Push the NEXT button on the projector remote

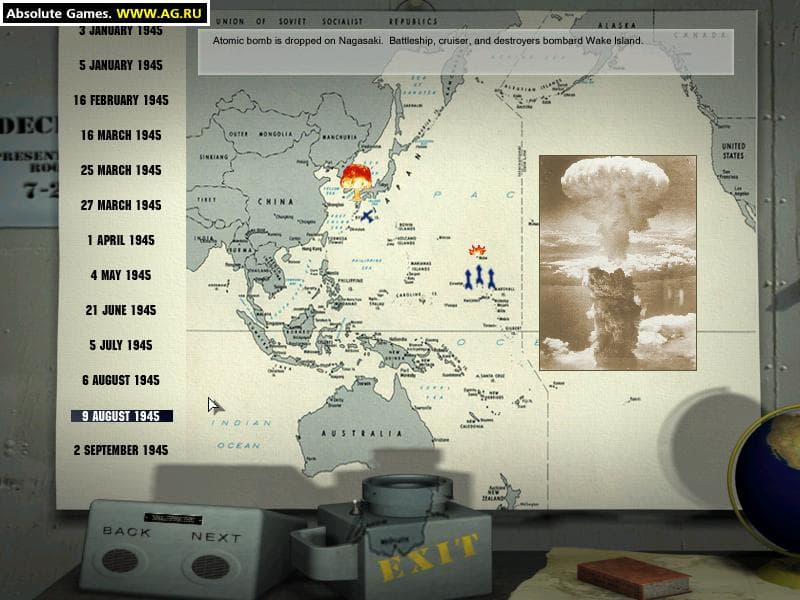[210, 567]
